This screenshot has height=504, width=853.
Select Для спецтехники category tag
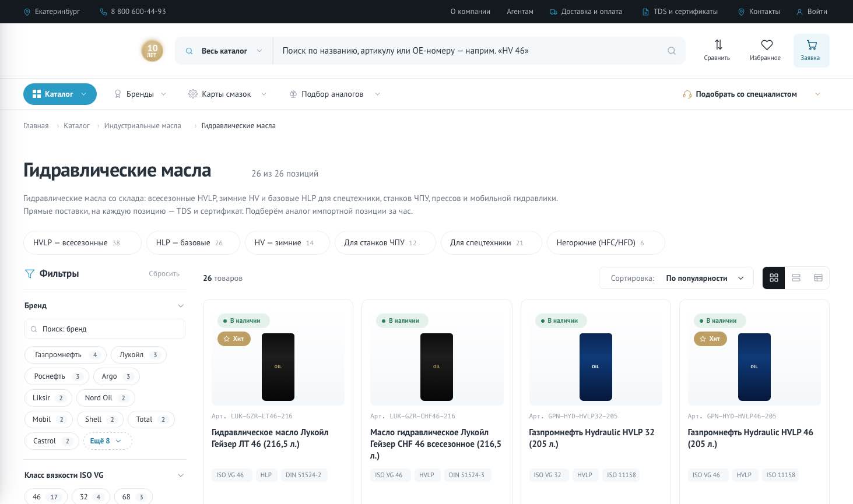coord(491,242)
